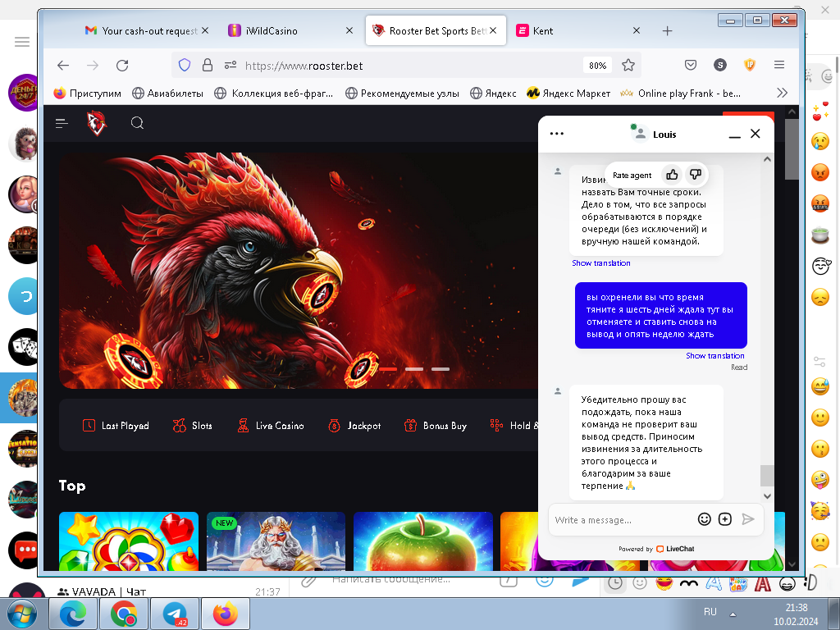
Task: Open the Bonus Buy category
Action: [435, 426]
